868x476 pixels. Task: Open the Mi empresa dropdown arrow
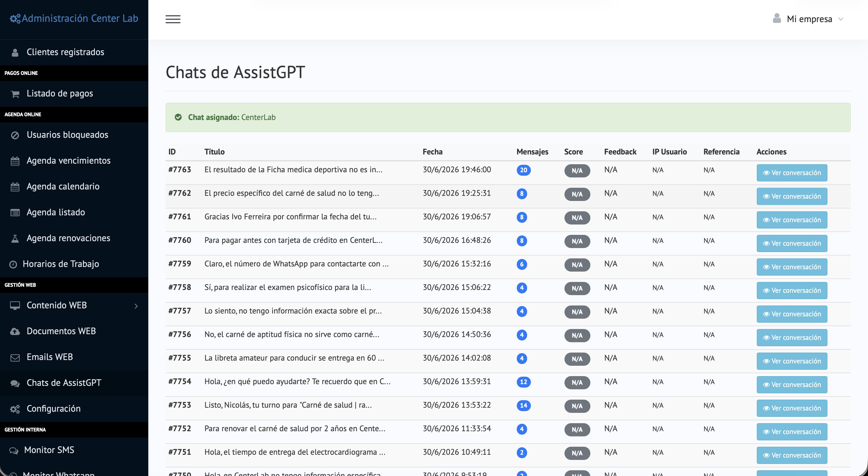841,19
